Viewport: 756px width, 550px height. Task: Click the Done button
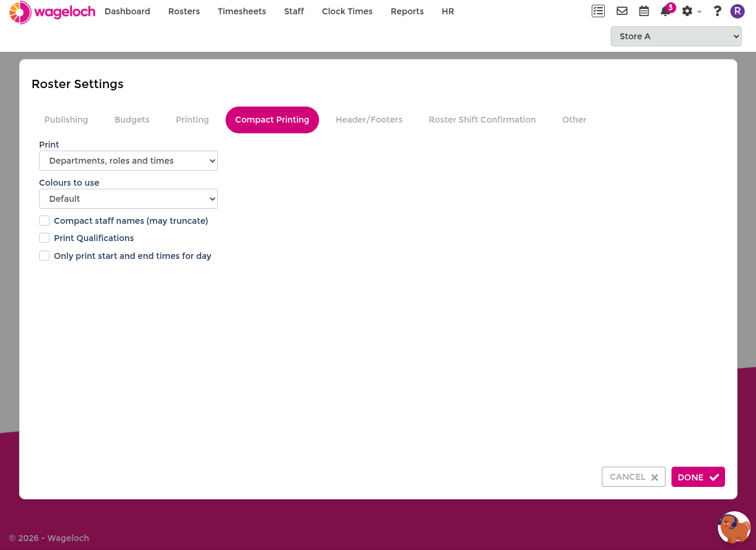click(698, 477)
